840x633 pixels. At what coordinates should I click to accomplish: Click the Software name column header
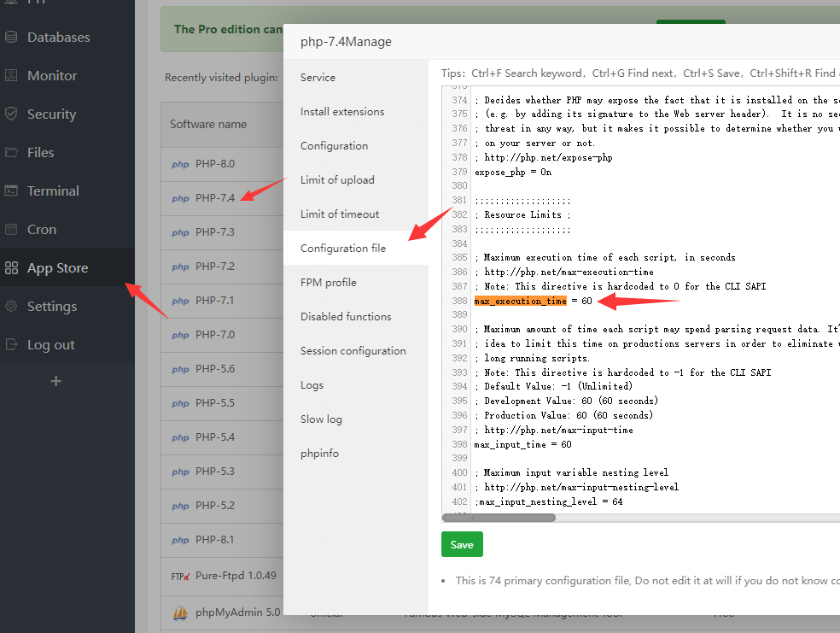(x=208, y=125)
